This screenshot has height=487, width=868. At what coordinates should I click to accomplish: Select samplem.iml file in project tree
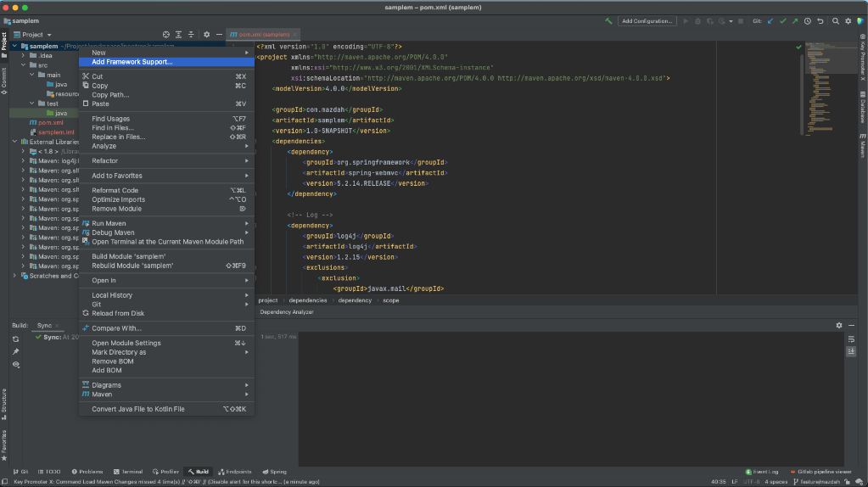pyautogui.click(x=56, y=132)
